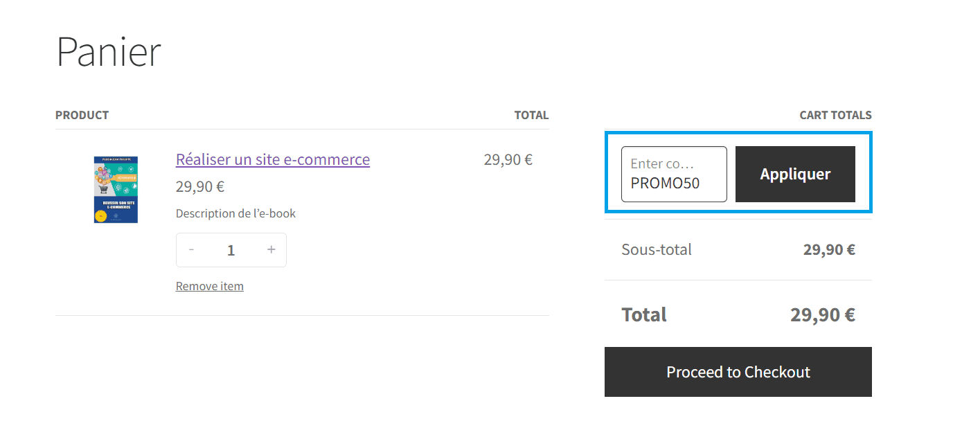The width and height of the screenshot is (980, 446).
Task: Click the bold Total amount 29,90 €
Action: point(823,315)
